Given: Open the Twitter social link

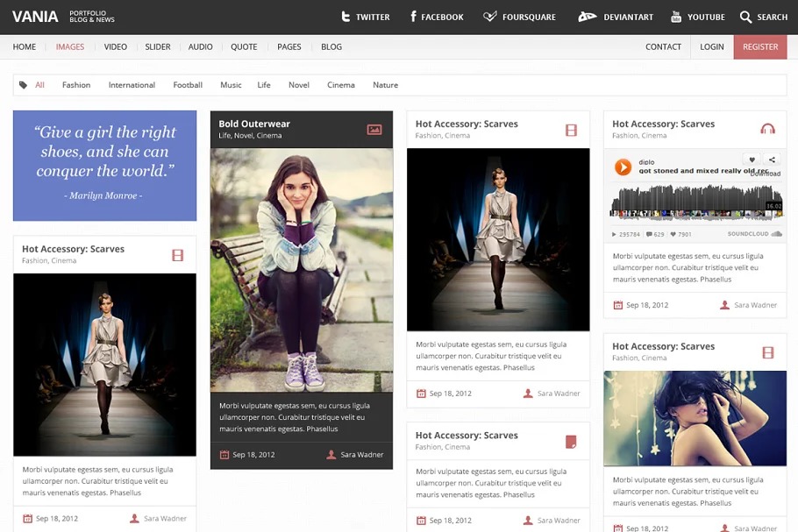Looking at the screenshot, I should (365, 17).
